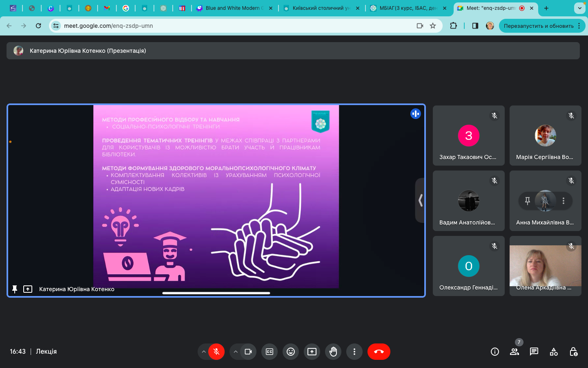Click the present screen button
The image size is (588, 368).
312,352
